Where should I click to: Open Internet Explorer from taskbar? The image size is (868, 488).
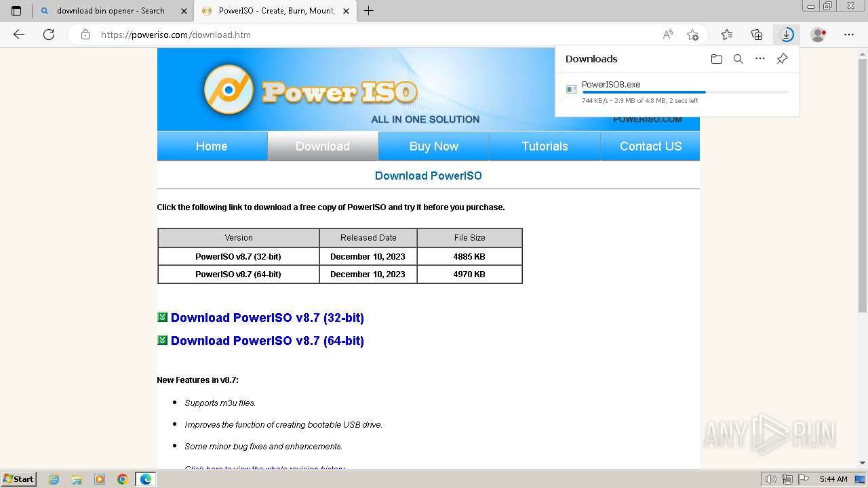coord(54,479)
